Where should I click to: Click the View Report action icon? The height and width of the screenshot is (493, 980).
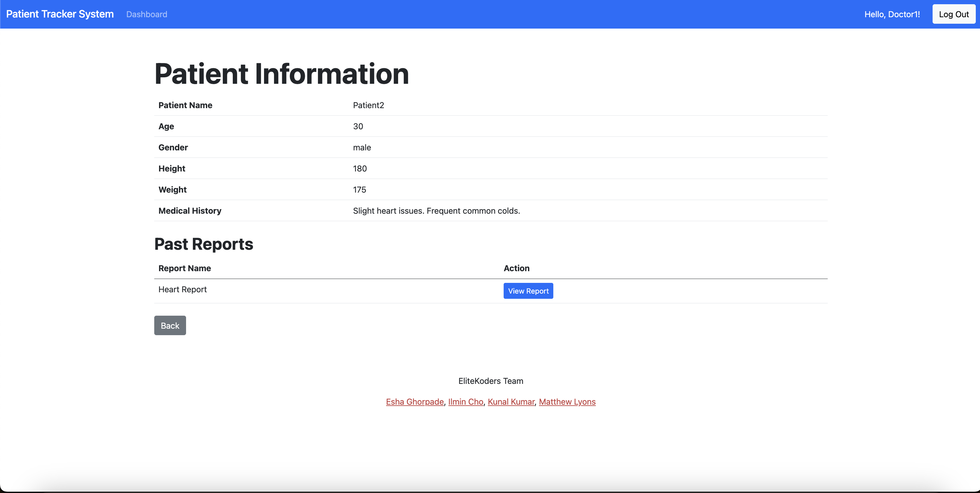point(528,291)
